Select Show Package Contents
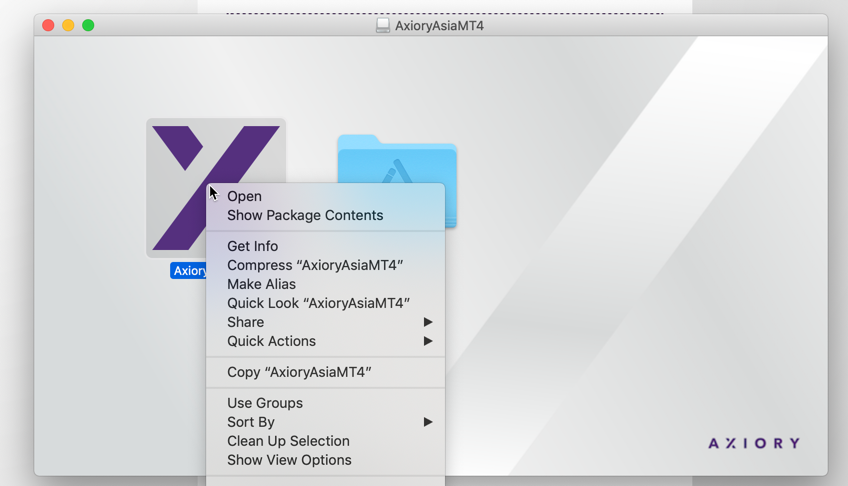The width and height of the screenshot is (848, 486). (x=326, y=215)
